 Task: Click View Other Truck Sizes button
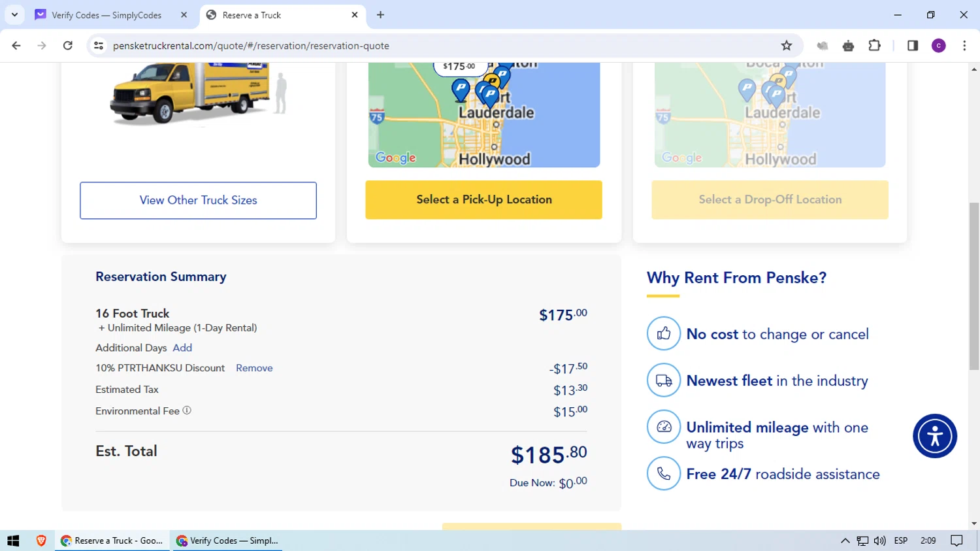pyautogui.click(x=198, y=200)
